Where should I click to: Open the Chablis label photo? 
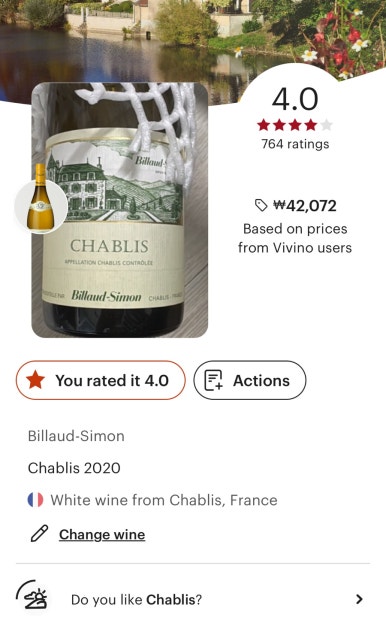[x=120, y=210]
